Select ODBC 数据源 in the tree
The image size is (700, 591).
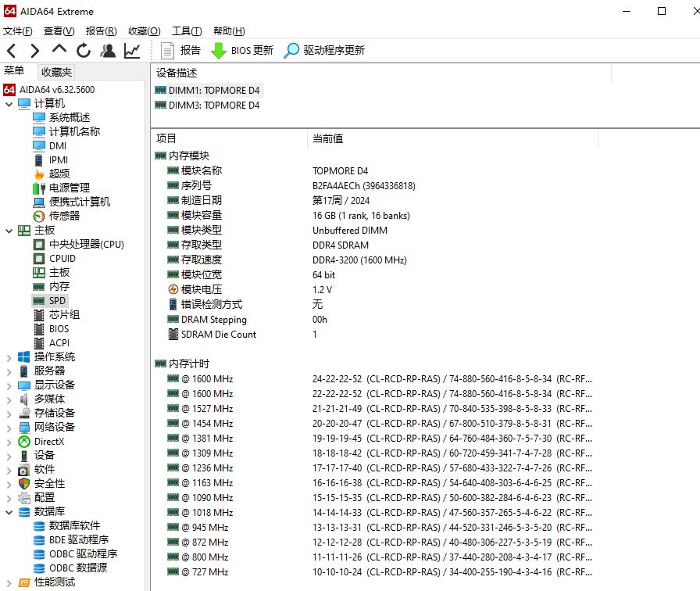coord(78,568)
